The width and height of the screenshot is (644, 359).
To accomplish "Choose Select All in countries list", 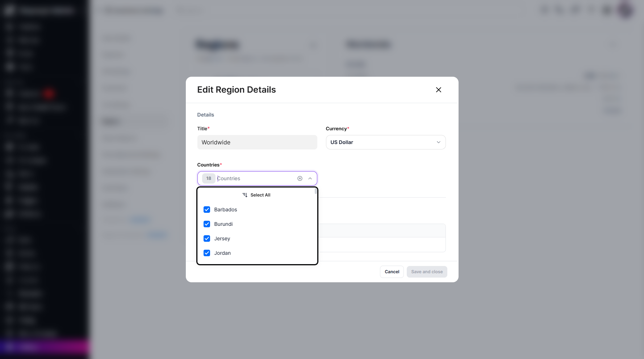I will [x=256, y=195].
